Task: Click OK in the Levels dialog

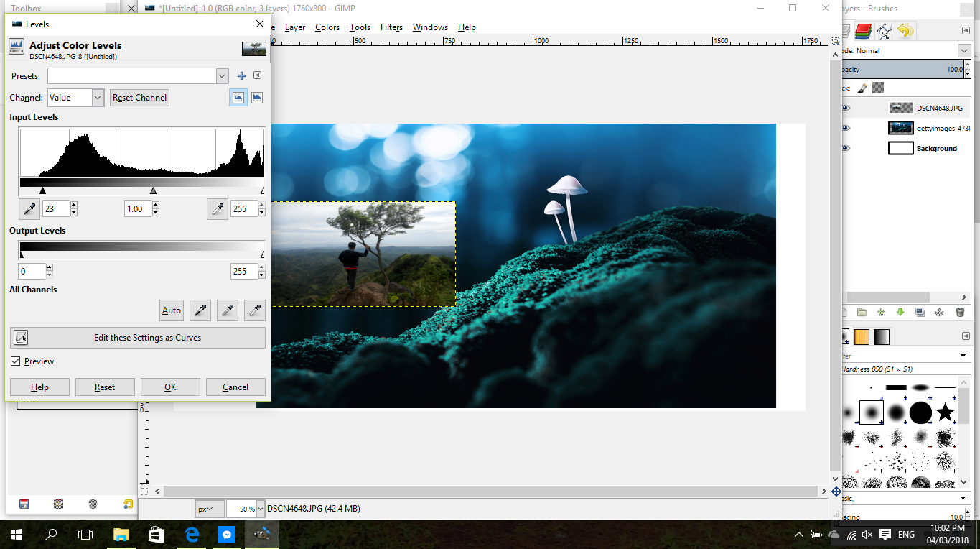Action: pyautogui.click(x=170, y=387)
